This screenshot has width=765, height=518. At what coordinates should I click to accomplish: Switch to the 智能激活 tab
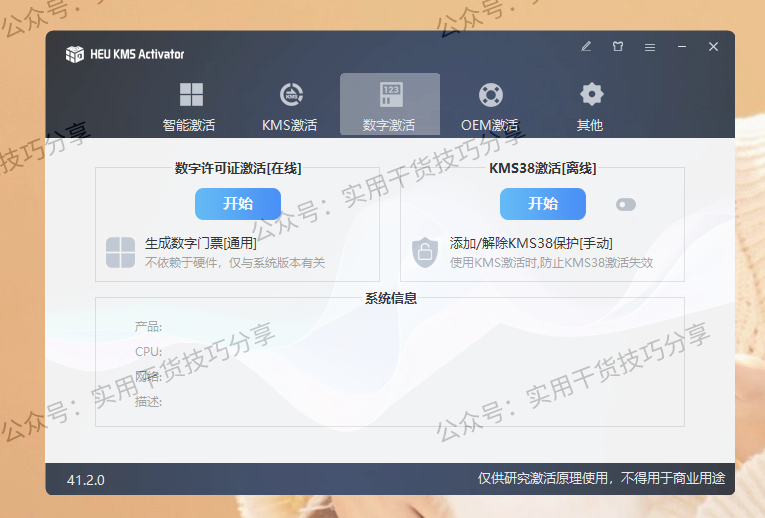pyautogui.click(x=189, y=106)
